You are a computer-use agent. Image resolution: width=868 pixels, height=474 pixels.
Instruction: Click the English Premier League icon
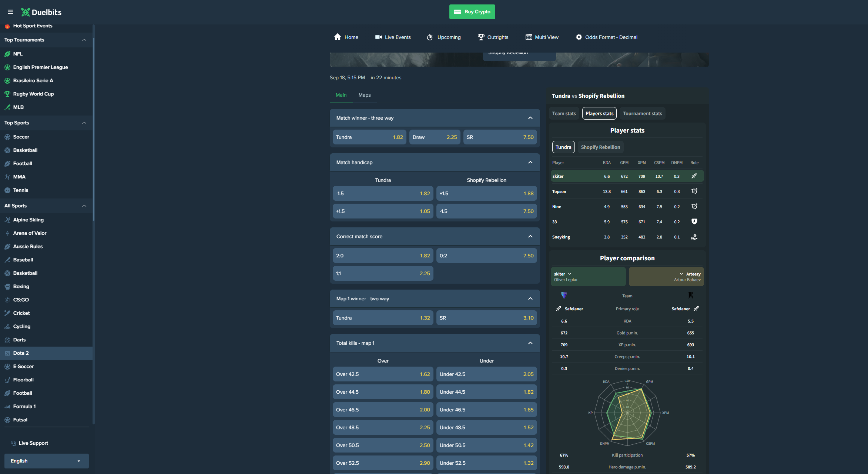click(x=7, y=67)
